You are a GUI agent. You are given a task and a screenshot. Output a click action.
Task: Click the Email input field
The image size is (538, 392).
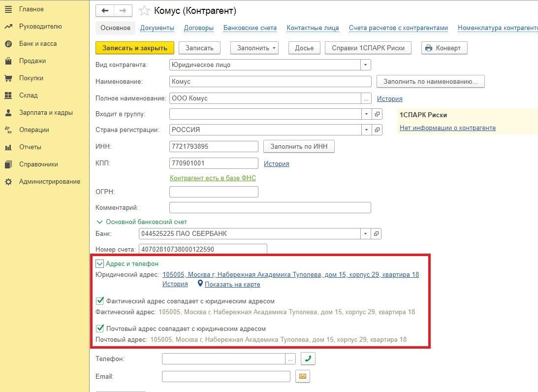226,377
